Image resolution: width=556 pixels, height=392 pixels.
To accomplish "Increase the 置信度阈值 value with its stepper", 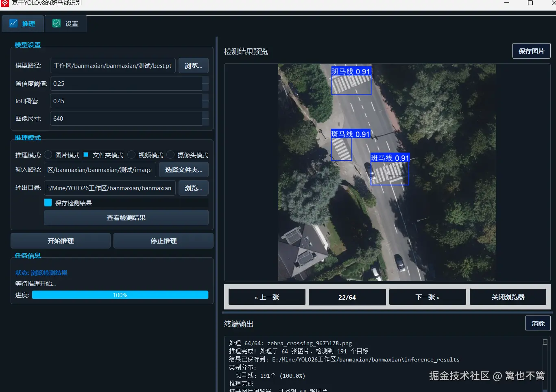I will point(205,81).
